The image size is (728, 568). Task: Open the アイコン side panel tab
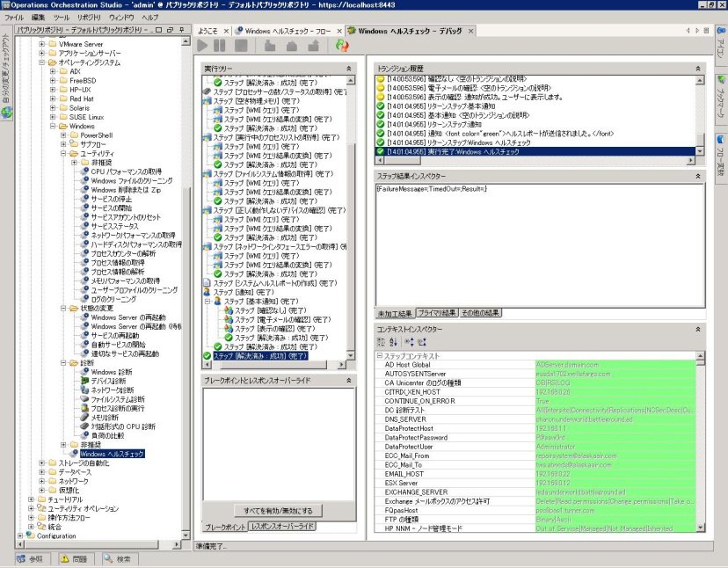[x=721, y=44]
